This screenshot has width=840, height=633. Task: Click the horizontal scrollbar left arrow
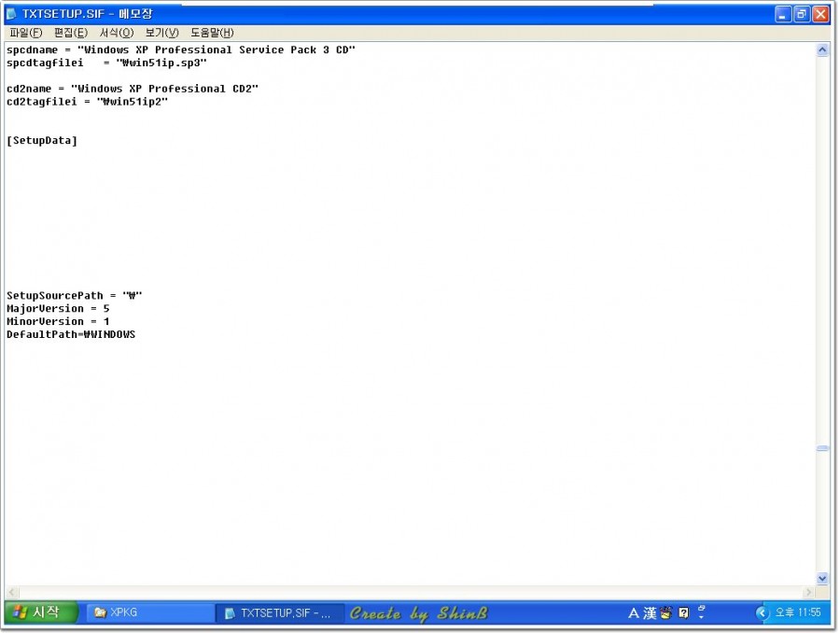(12, 592)
